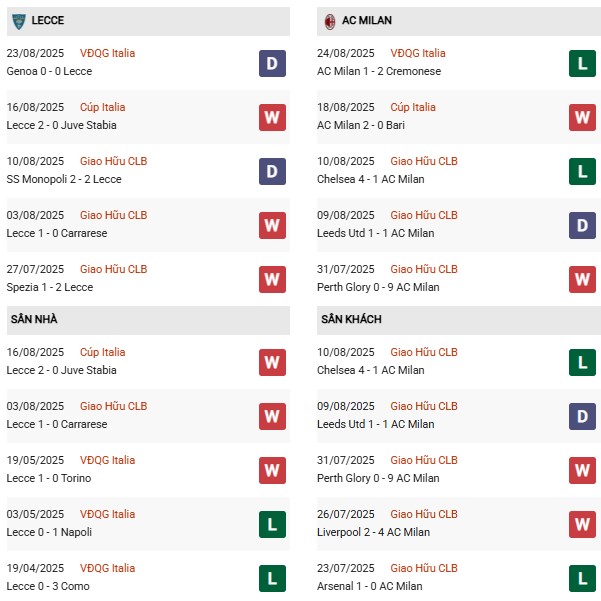Open Cúp Italia link for 18/08 Bari match
601x601 pixels.
point(412,108)
